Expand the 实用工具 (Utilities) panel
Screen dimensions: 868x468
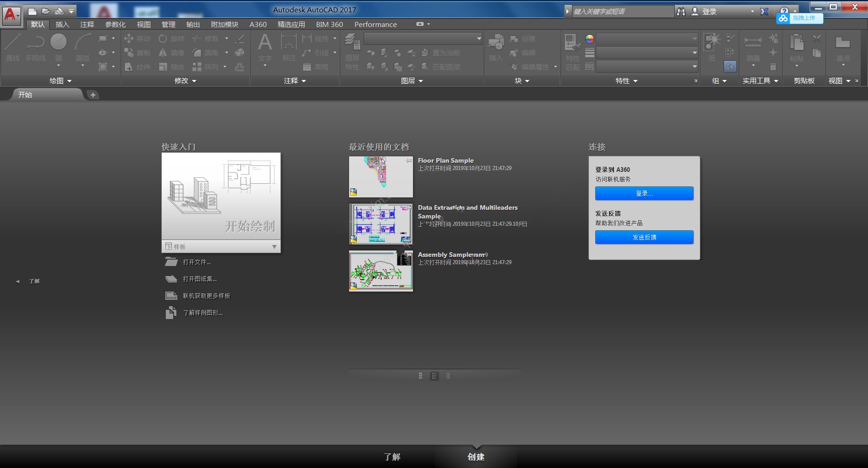(760, 81)
